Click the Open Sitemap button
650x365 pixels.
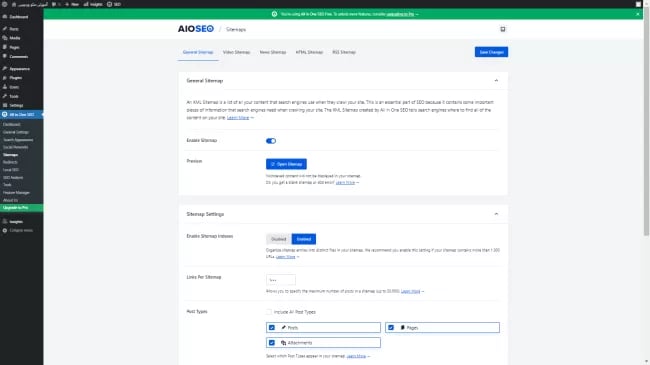tap(286, 164)
